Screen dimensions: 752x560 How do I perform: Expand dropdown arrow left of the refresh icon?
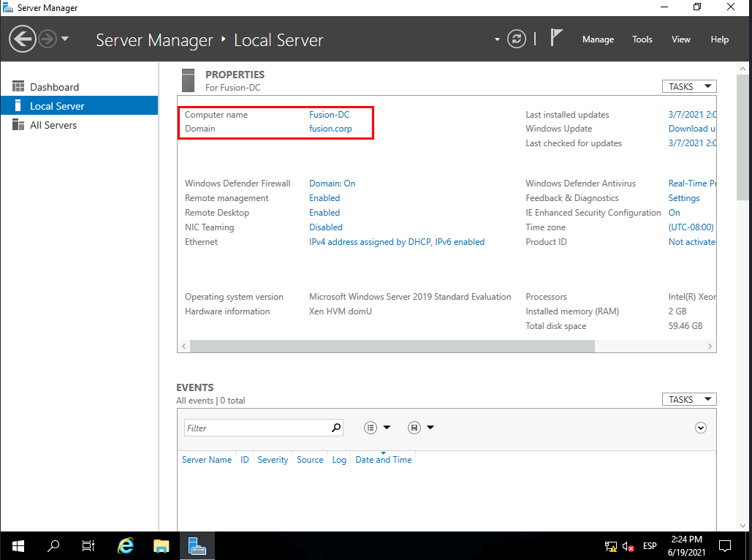point(497,39)
